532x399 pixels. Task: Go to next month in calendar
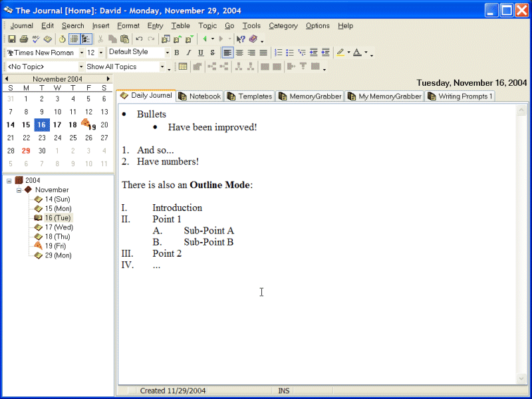[109, 78]
